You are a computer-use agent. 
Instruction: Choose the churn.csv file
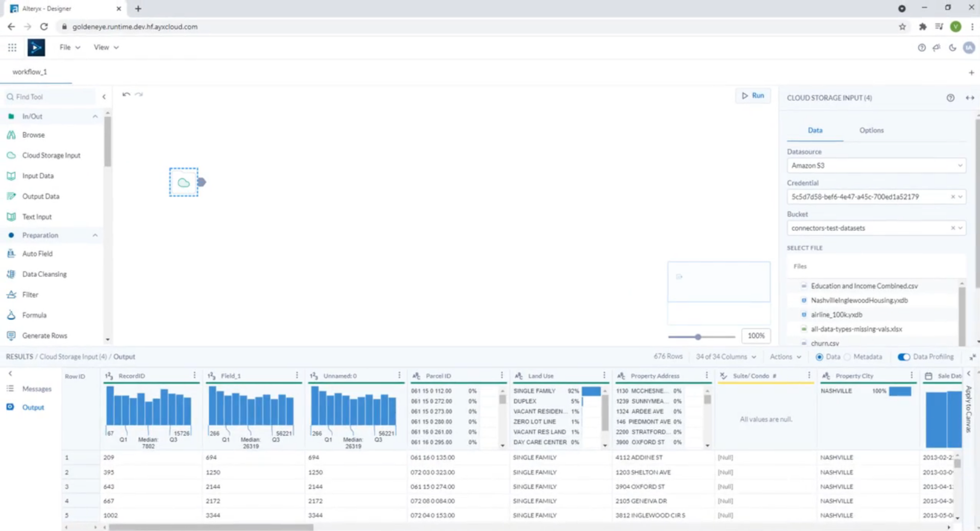click(x=824, y=343)
